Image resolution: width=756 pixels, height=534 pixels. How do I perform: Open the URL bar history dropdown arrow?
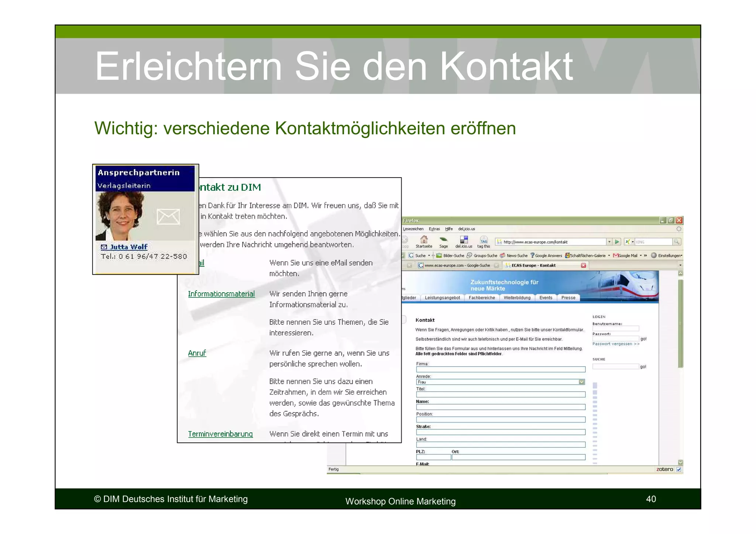coord(609,242)
